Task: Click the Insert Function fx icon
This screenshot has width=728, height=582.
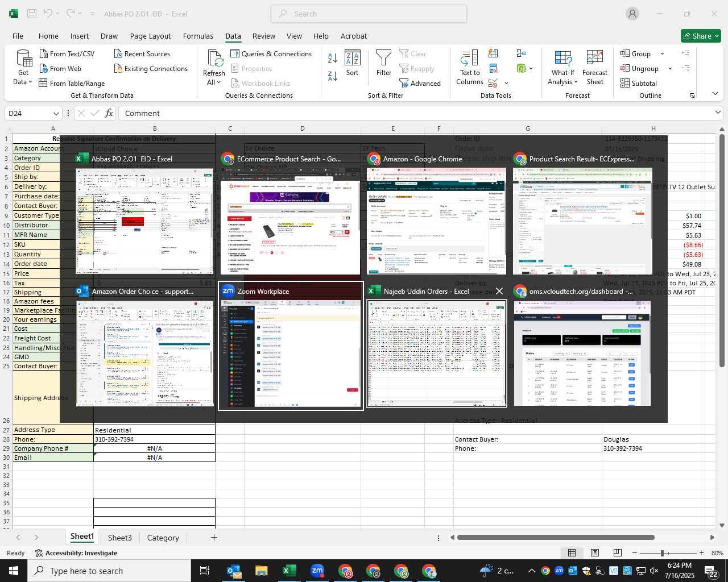Action: tap(109, 113)
